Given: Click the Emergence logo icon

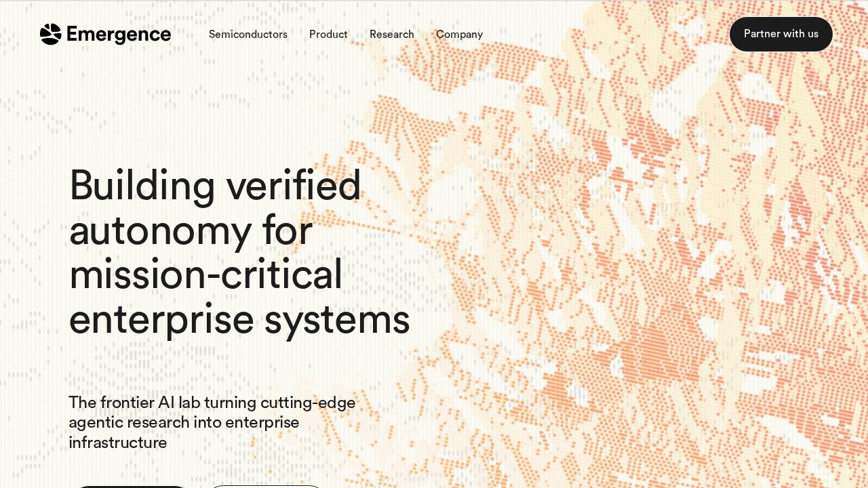Looking at the screenshot, I should (51, 34).
